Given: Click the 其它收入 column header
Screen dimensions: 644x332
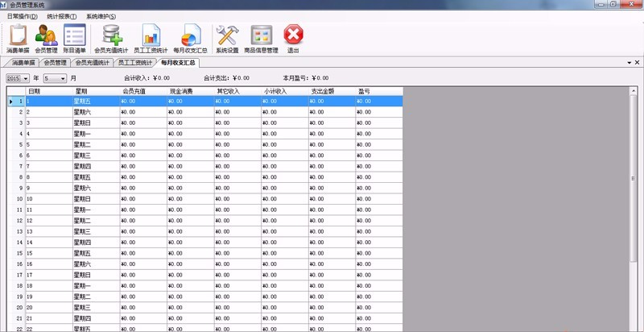Looking at the screenshot, I should click(x=237, y=91).
